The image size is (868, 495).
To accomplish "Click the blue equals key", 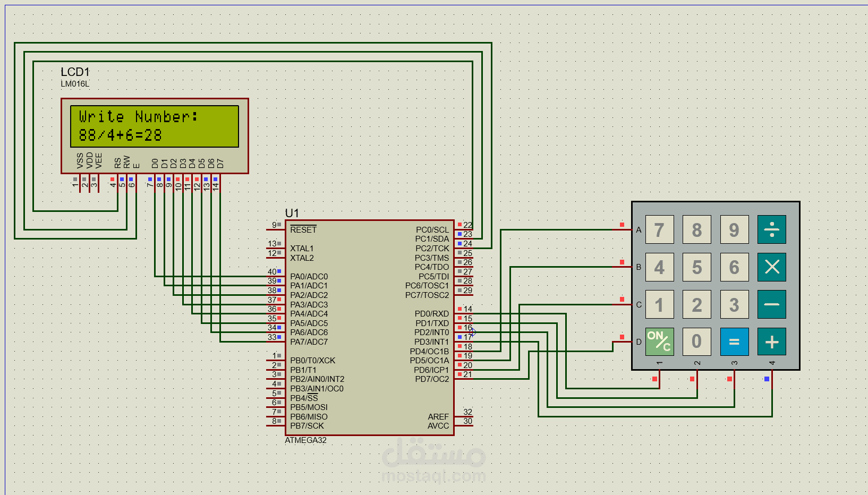I will coord(734,342).
